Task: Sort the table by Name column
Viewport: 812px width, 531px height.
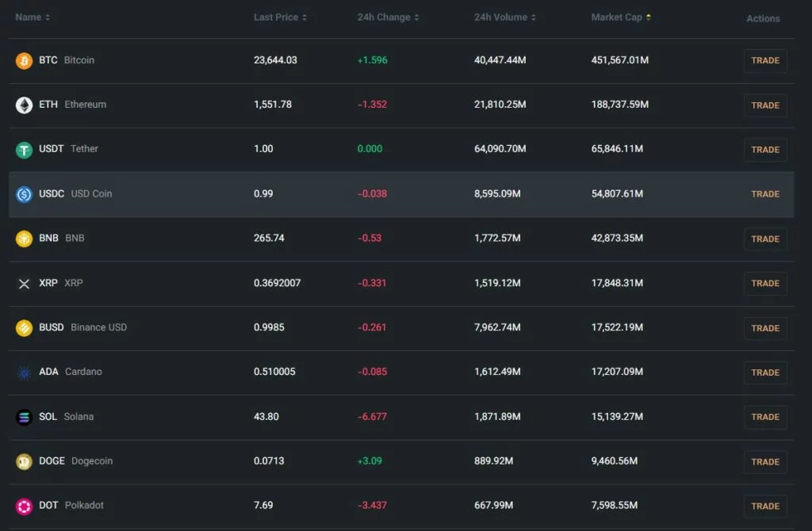Action: click(33, 17)
